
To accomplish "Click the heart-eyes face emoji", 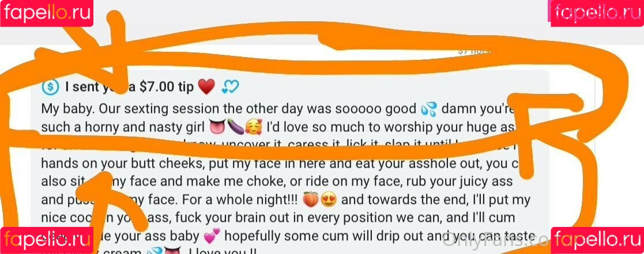I will pyautogui.click(x=328, y=200).
